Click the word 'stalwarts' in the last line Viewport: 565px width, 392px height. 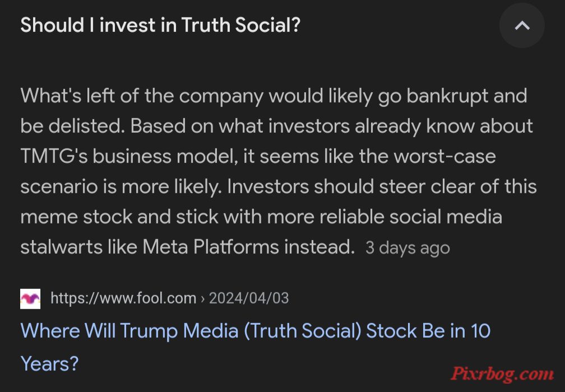pyautogui.click(x=61, y=247)
